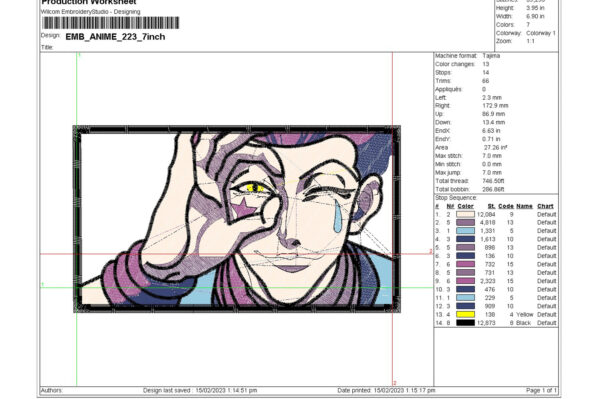Click the embroidery design preview image

click(x=237, y=219)
